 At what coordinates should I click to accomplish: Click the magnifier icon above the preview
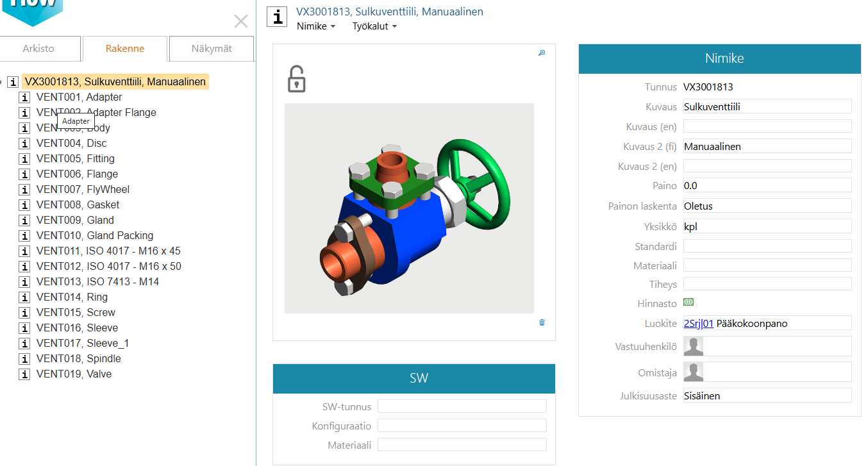[x=542, y=53]
